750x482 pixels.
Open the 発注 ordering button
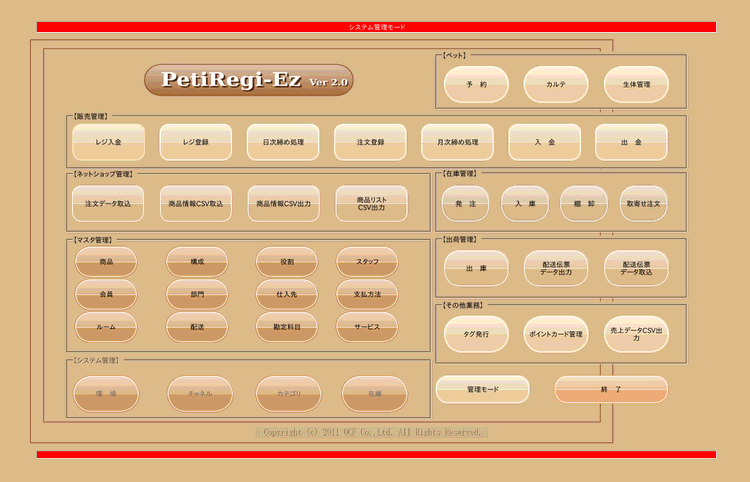pyautogui.click(x=465, y=204)
